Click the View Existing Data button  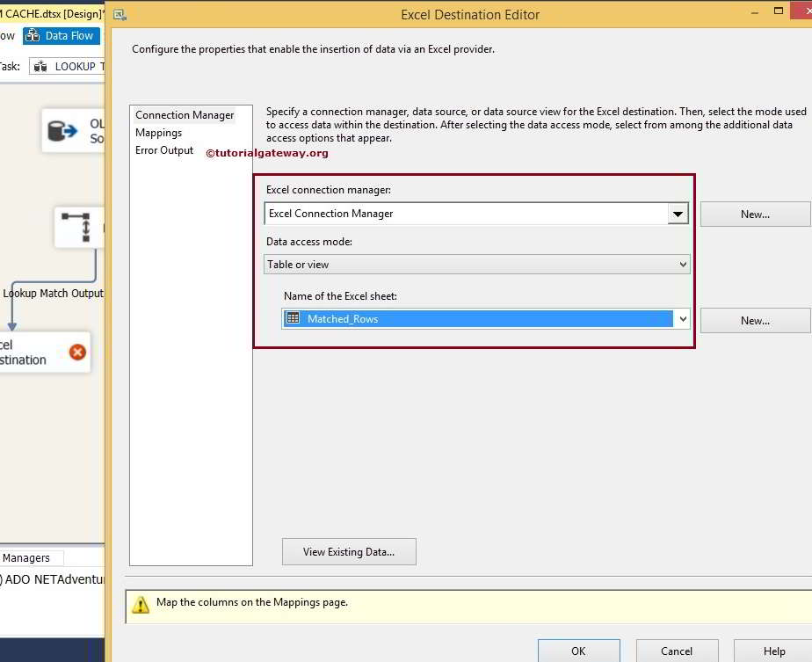click(x=348, y=551)
